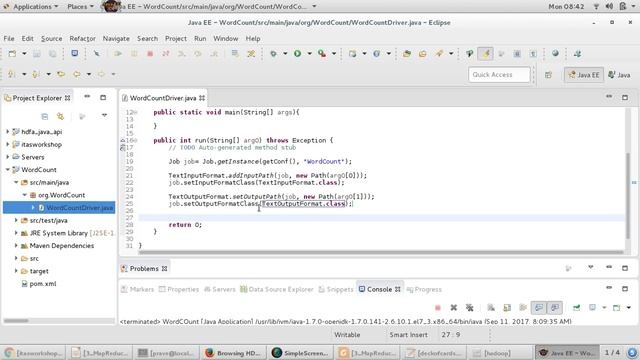This screenshot has width=640, height=360.
Task: Click the vertical scrollbar of the code editor
Action: (628, 196)
